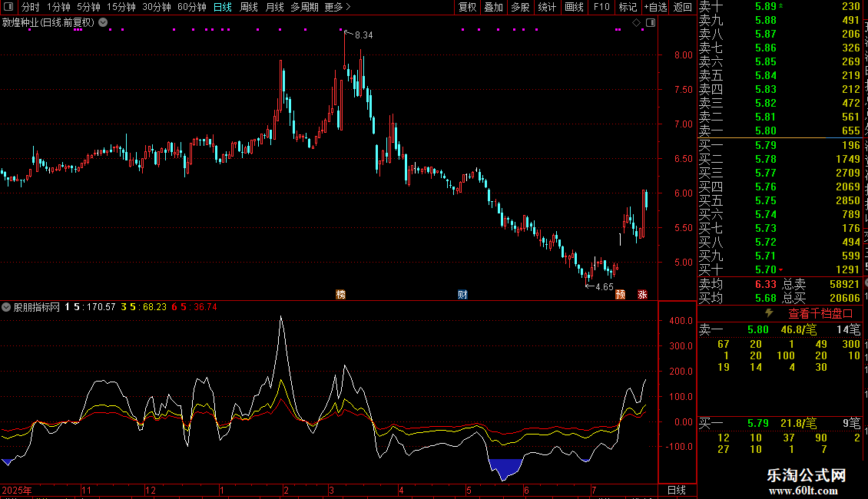
Task: Click the 返回 back button
Action: tap(683, 7)
